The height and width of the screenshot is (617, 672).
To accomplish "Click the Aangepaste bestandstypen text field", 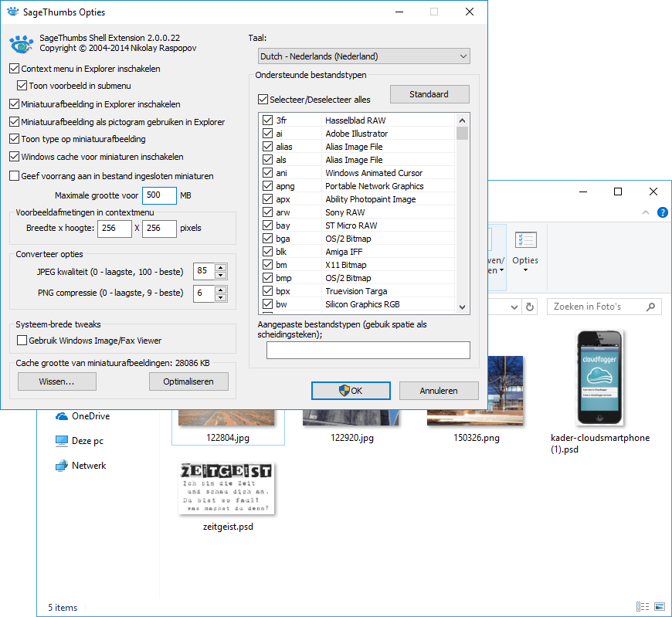I will point(368,350).
